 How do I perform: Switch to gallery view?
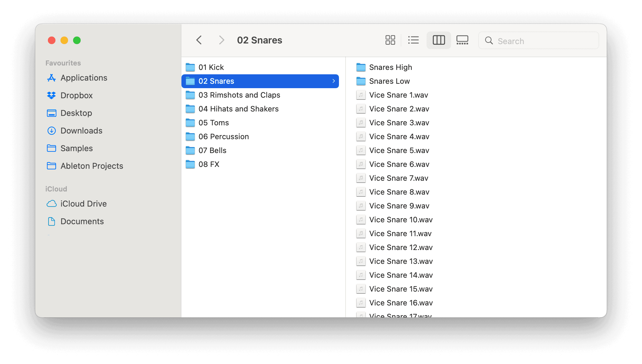click(x=462, y=40)
